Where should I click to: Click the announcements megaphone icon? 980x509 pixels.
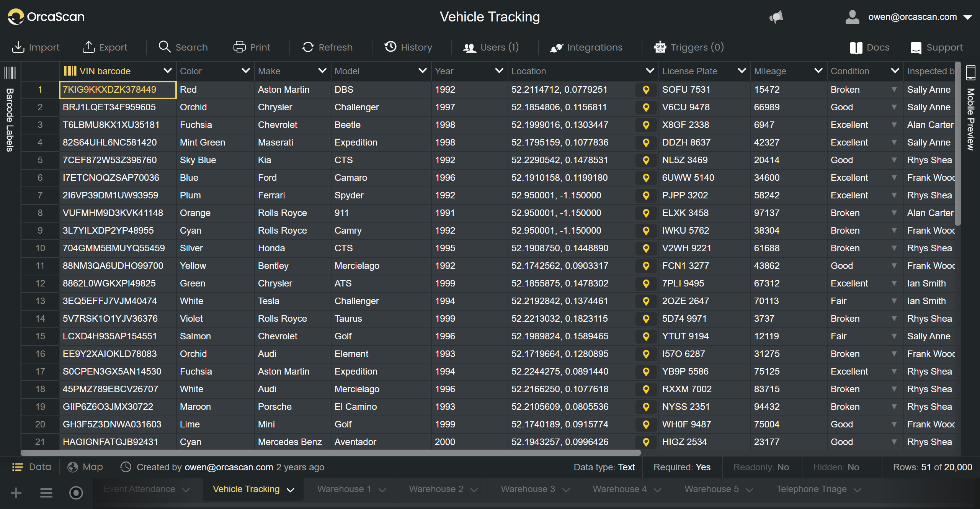click(776, 17)
